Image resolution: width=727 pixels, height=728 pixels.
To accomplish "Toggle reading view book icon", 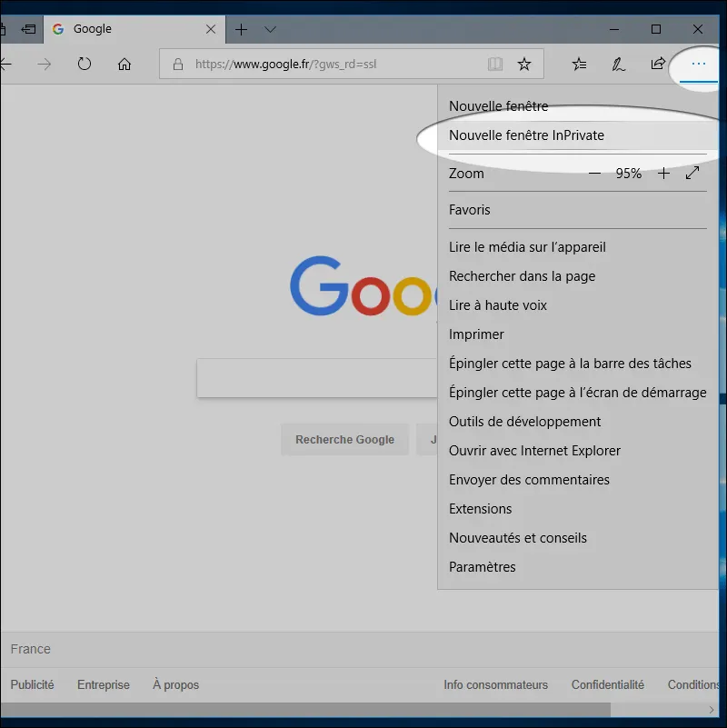I will tap(495, 64).
